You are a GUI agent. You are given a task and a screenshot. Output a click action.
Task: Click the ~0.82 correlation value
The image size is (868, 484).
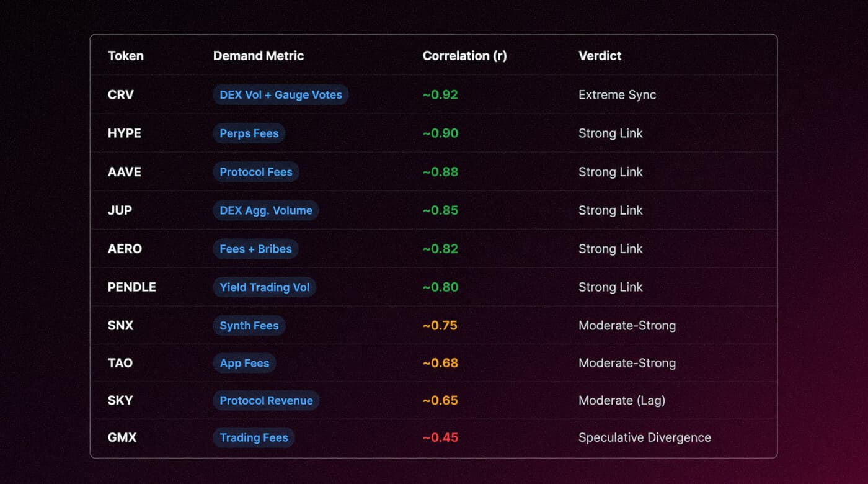[440, 249]
